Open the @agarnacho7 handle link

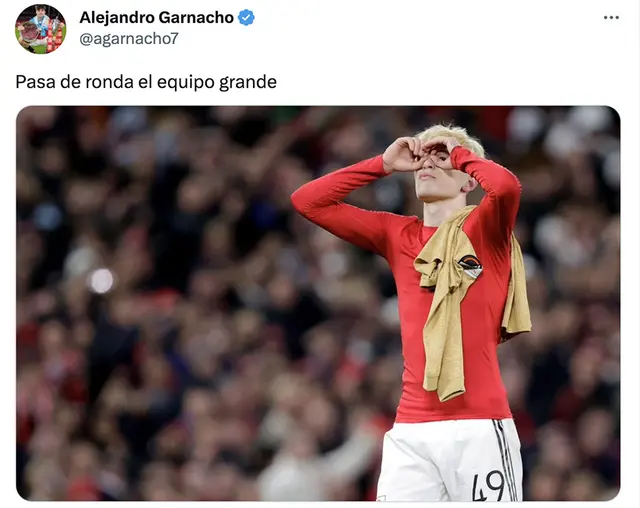pos(129,39)
